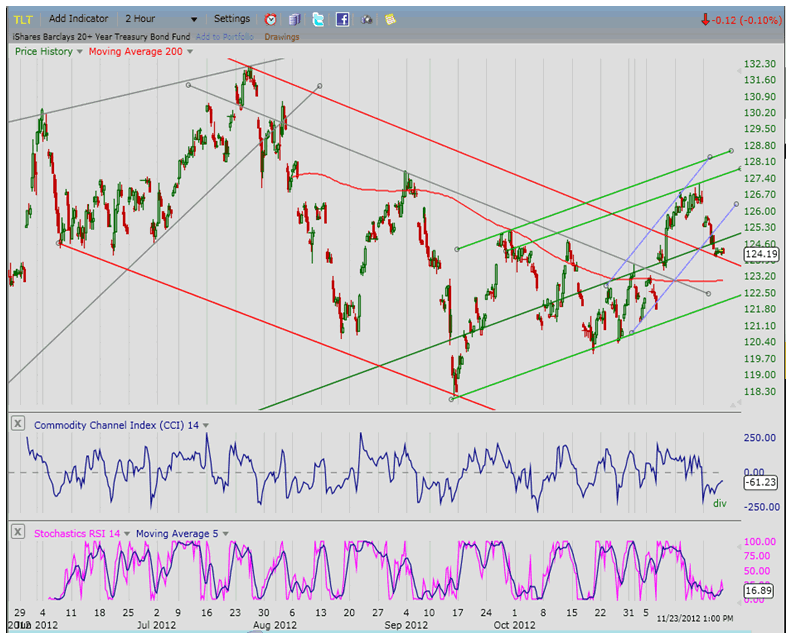Click the TLT ticker symbol field
This screenshot has height=642, width=786.
click(x=24, y=19)
